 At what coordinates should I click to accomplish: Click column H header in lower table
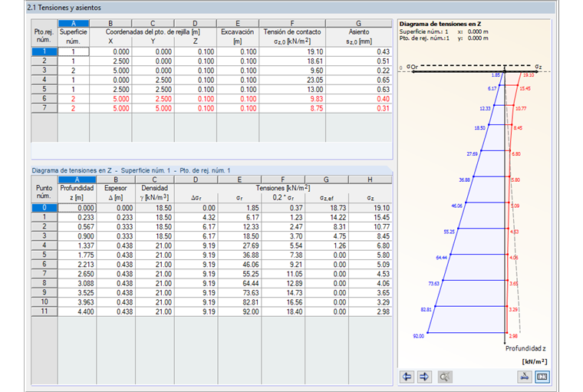(371, 180)
